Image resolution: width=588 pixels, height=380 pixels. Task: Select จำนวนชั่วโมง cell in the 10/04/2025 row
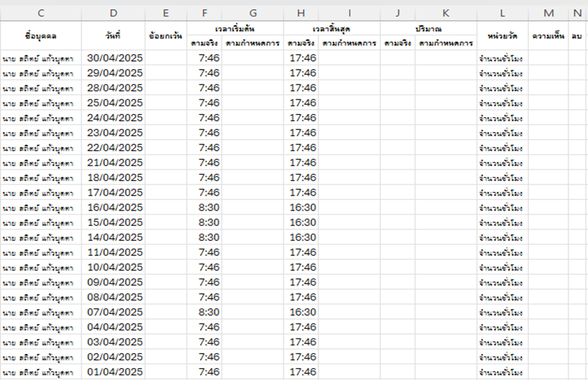pos(501,267)
